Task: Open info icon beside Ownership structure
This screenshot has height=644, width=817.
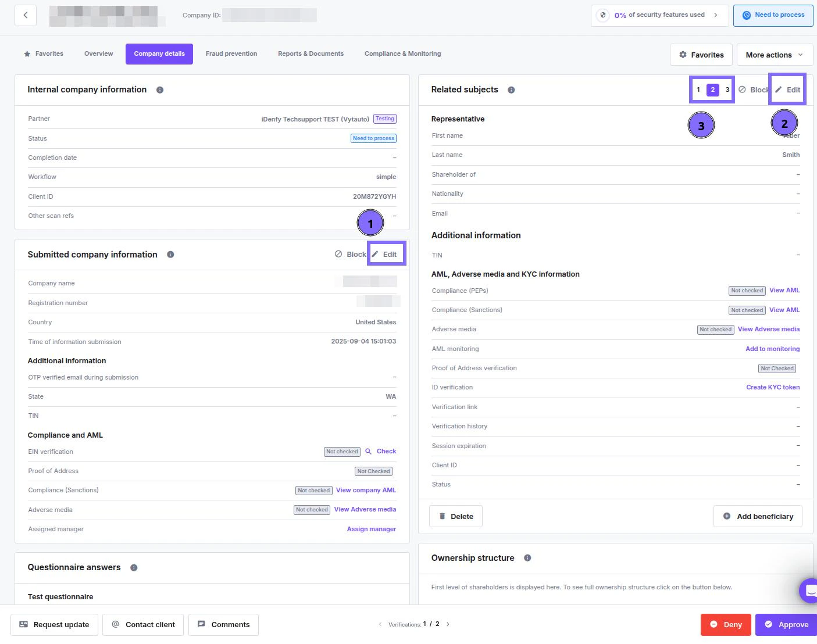Action: pos(527,558)
